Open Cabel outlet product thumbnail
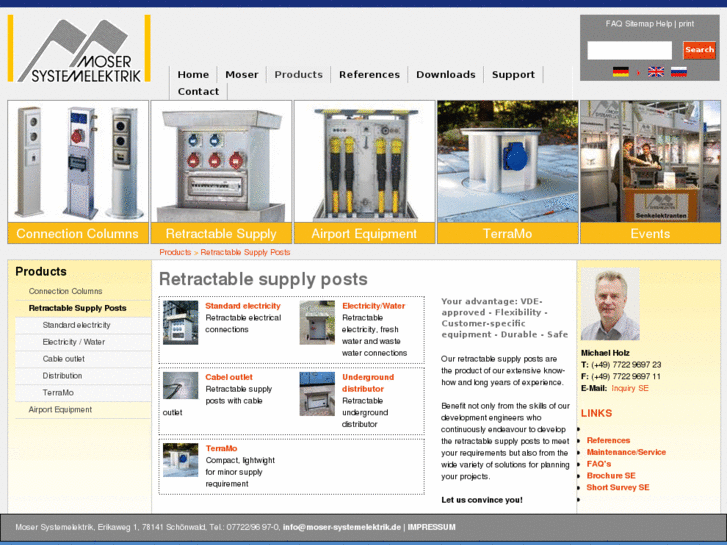The height and width of the screenshot is (545, 727). pyautogui.click(x=180, y=385)
